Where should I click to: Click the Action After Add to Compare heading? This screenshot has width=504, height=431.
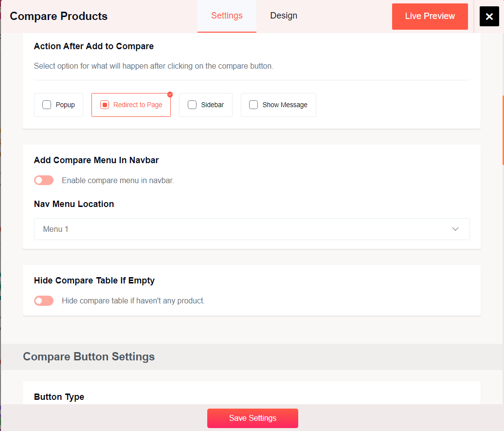click(93, 46)
